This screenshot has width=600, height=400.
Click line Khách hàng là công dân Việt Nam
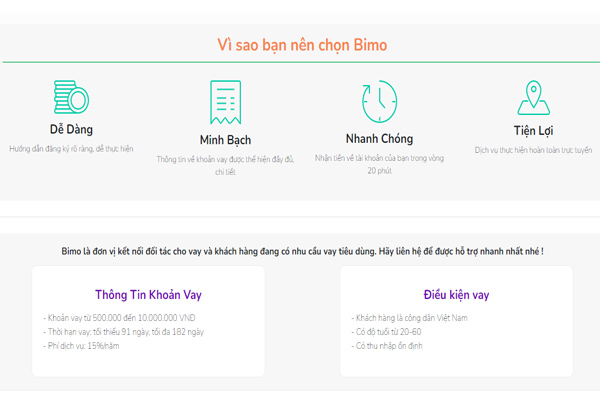[409, 318]
